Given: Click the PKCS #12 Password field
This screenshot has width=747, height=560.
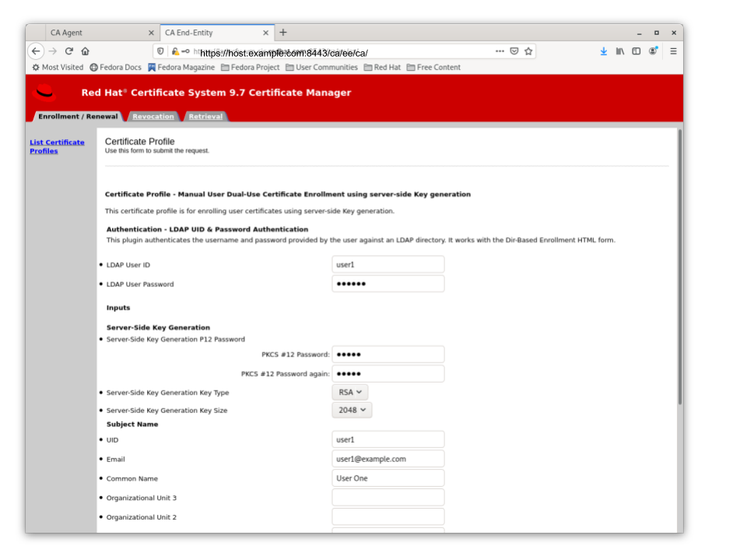Looking at the screenshot, I should point(388,355).
